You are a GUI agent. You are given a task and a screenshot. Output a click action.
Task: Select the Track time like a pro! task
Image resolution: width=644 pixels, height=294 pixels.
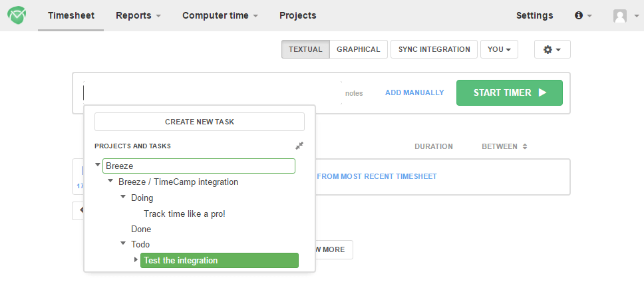[184, 214]
